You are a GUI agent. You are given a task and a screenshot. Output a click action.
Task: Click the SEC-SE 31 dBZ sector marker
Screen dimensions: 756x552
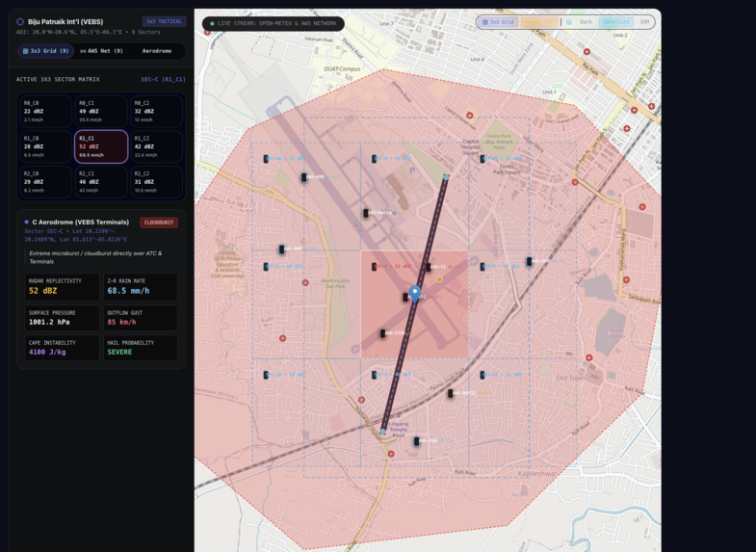pyautogui.click(x=482, y=375)
